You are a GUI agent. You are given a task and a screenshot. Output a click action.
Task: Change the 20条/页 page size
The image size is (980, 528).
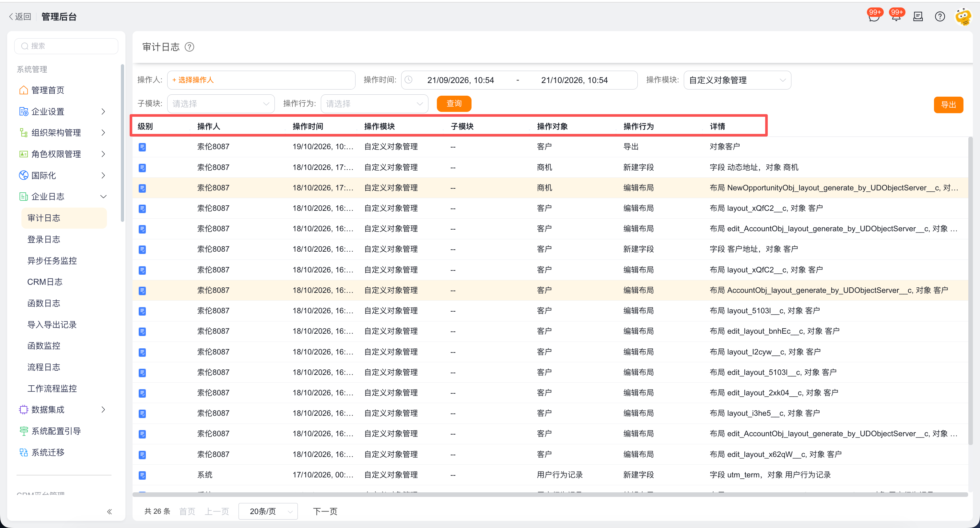coord(268,511)
